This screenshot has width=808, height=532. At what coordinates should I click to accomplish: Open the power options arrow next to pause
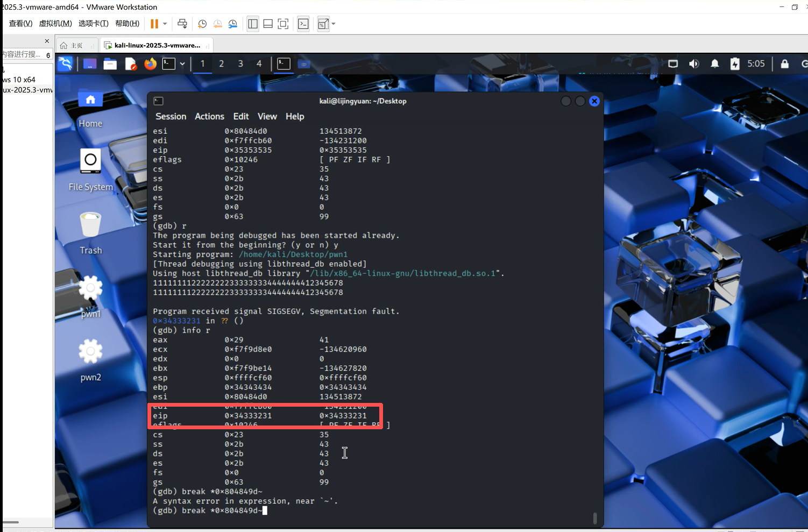coord(165,24)
